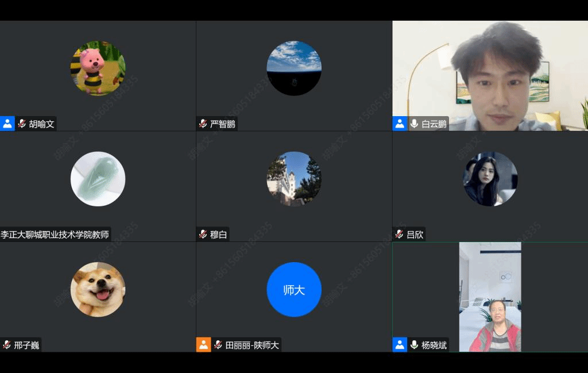Click the active microphone icon for 白云鹏
The image size is (588, 373).
[x=414, y=124]
